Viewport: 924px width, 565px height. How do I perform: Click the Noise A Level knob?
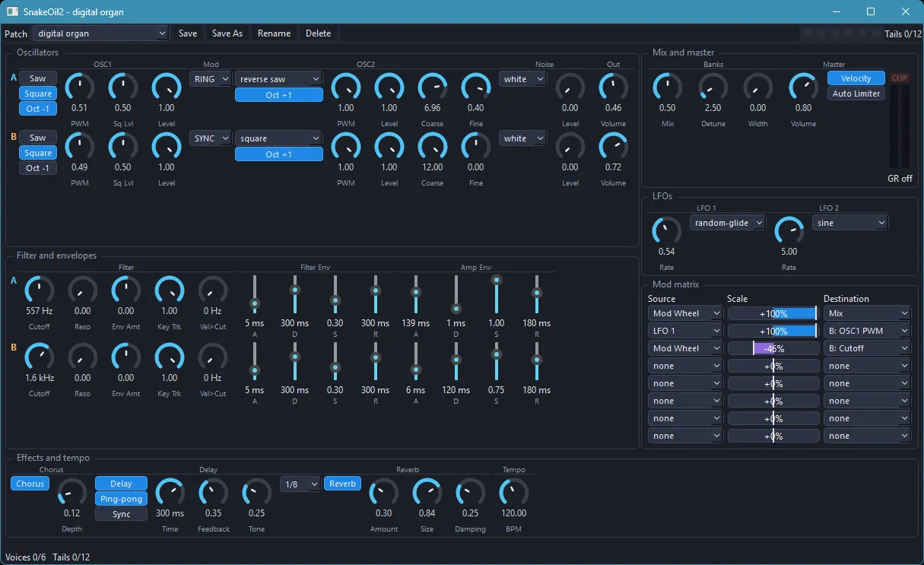pos(570,87)
